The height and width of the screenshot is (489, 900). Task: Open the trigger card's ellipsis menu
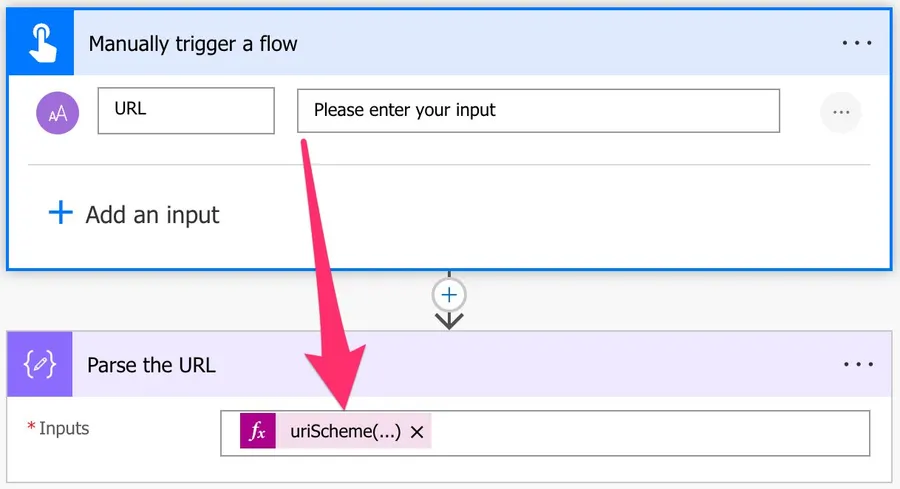(857, 44)
